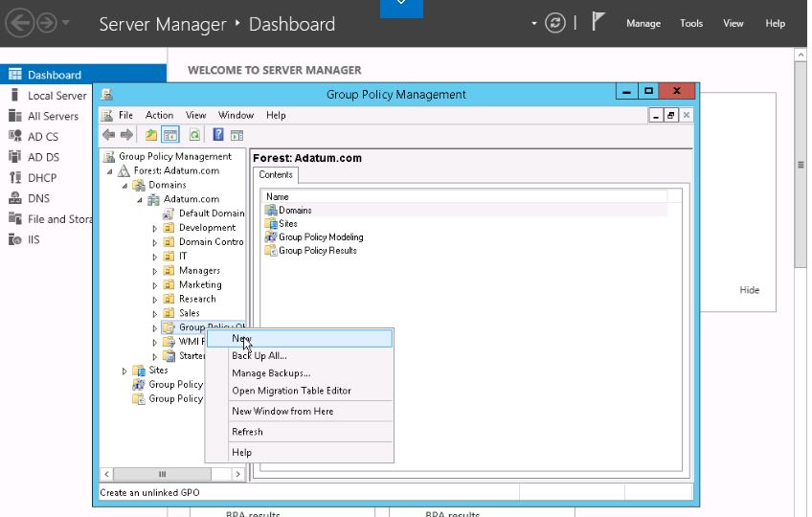Click the Group Policy Results icon in Contents
The image size is (812, 517).
click(x=271, y=250)
